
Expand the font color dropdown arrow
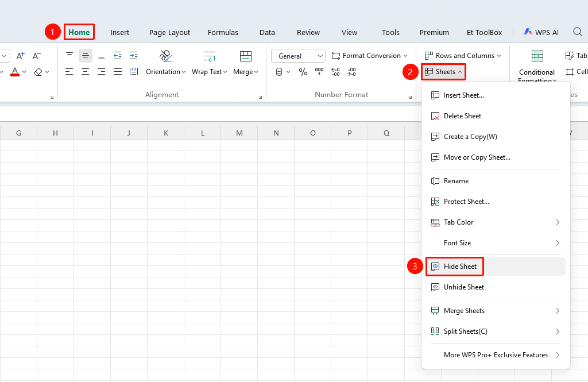pos(24,72)
